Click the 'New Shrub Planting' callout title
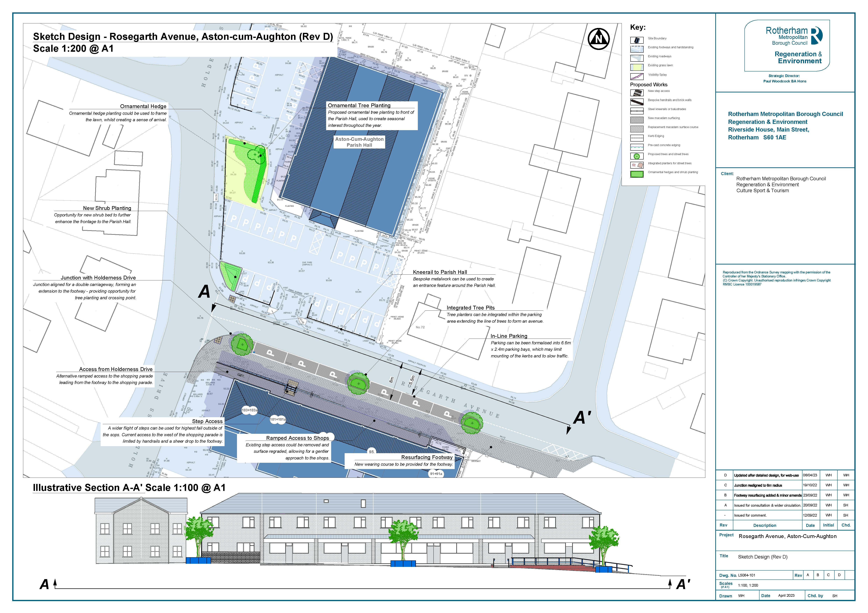The width and height of the screenshot is (868, 613). point(107,208)
